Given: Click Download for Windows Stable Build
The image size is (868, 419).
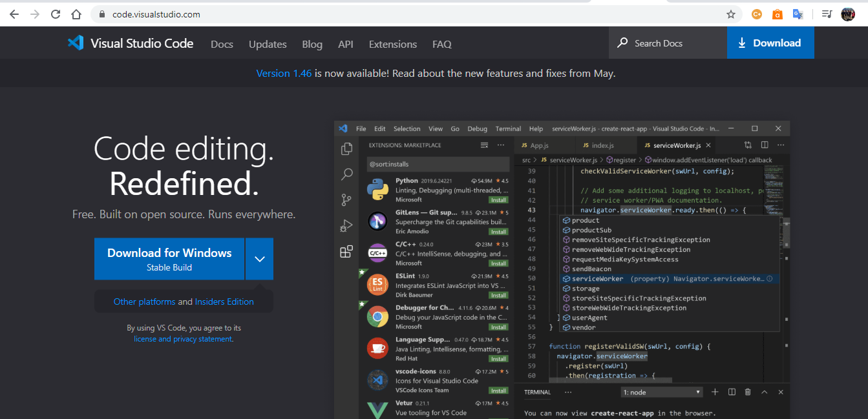Looking at the screenshot, I should pos(169,259).
